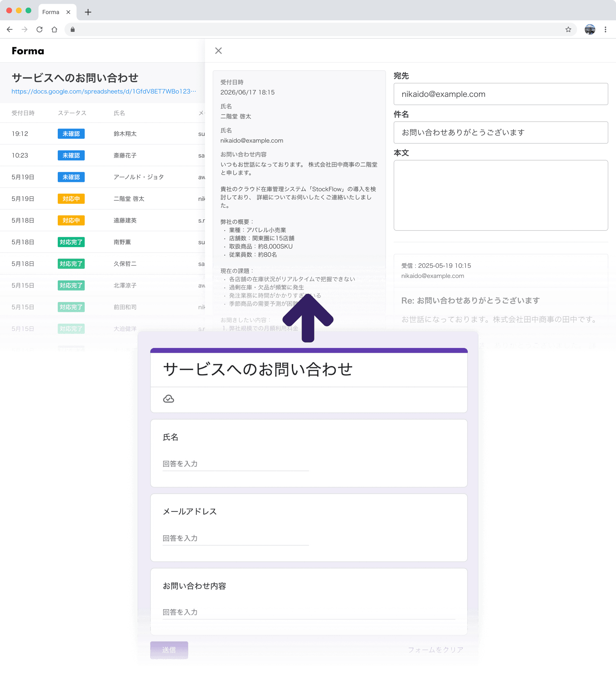This screenshot has width=616, height=696.
Task: Select the 久保哲二 row
Action: (102, 264)
